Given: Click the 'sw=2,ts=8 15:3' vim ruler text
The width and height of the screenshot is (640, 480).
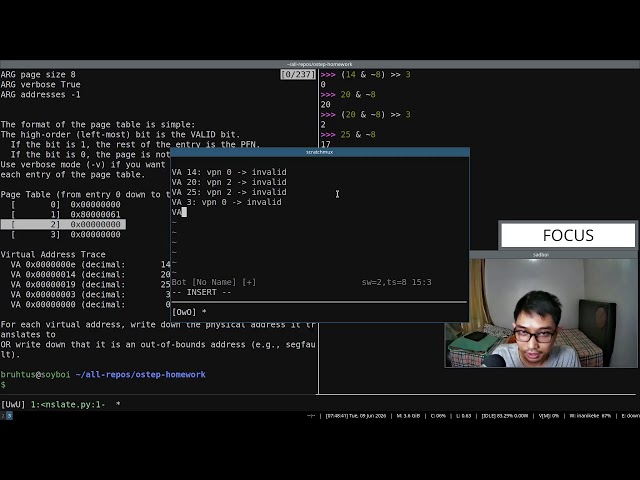Looking at the screenshot, I should pyautogui.click(x=396, y=282).
